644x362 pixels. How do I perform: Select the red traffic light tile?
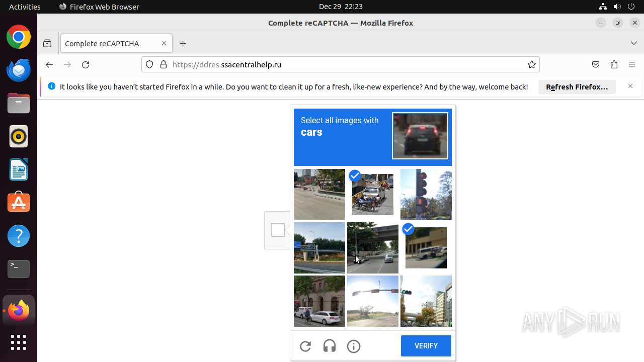(426, 195)
